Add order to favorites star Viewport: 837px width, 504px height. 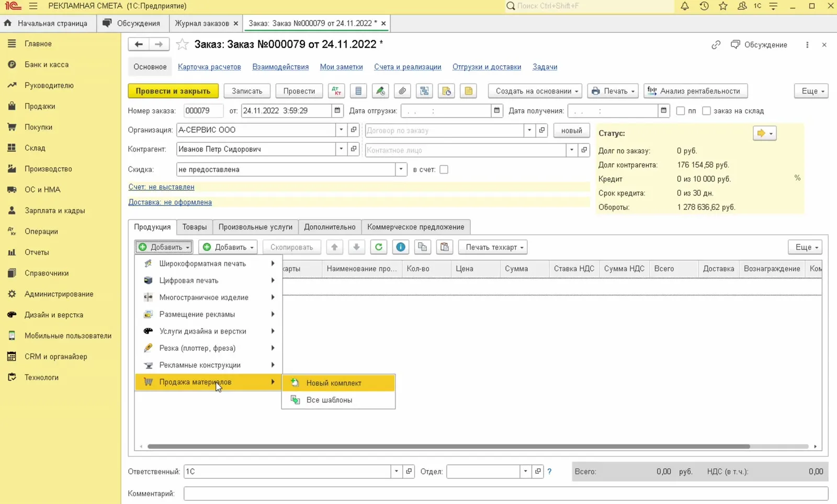click(182, 44)
